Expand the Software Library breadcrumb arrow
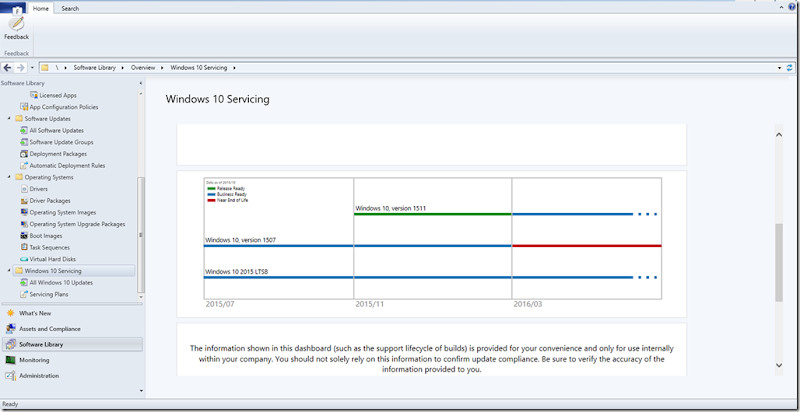Viewport: 800px width, 412px height. tap(122, 67)
